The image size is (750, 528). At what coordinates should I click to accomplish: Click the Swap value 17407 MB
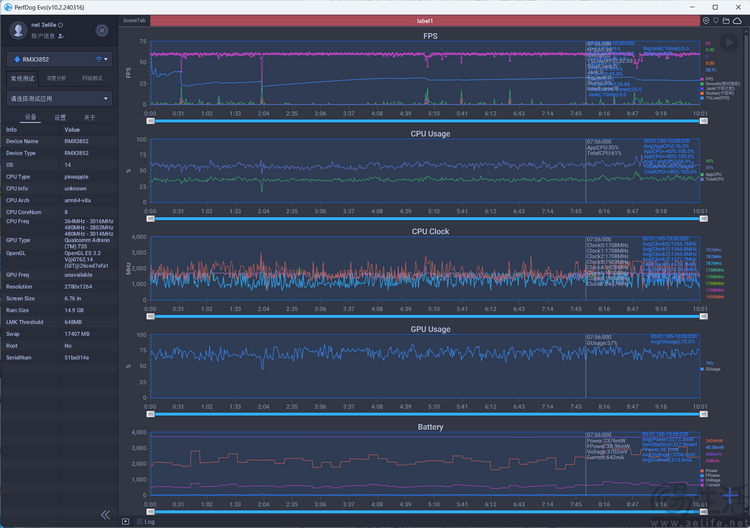click(77, 334)
